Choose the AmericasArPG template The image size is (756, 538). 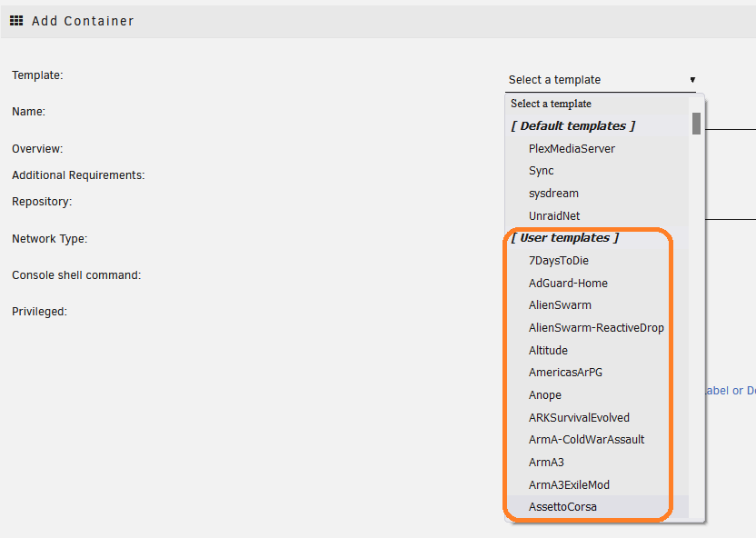click(x=597, y=373)
